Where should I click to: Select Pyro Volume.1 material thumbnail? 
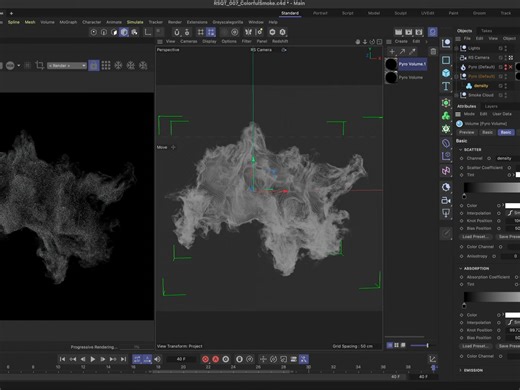(x=391, y=64)
